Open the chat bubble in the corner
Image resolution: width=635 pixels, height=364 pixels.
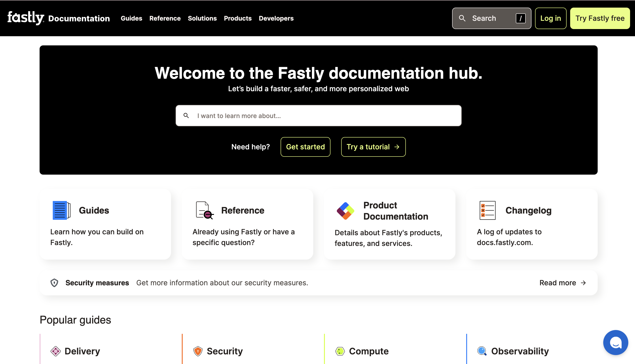click(616, 342)
